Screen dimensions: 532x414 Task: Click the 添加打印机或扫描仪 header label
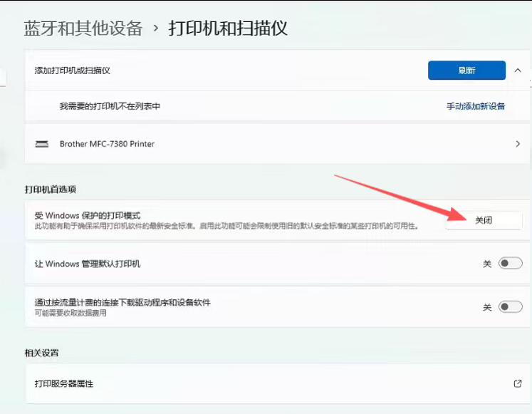(x=72, y=71)
